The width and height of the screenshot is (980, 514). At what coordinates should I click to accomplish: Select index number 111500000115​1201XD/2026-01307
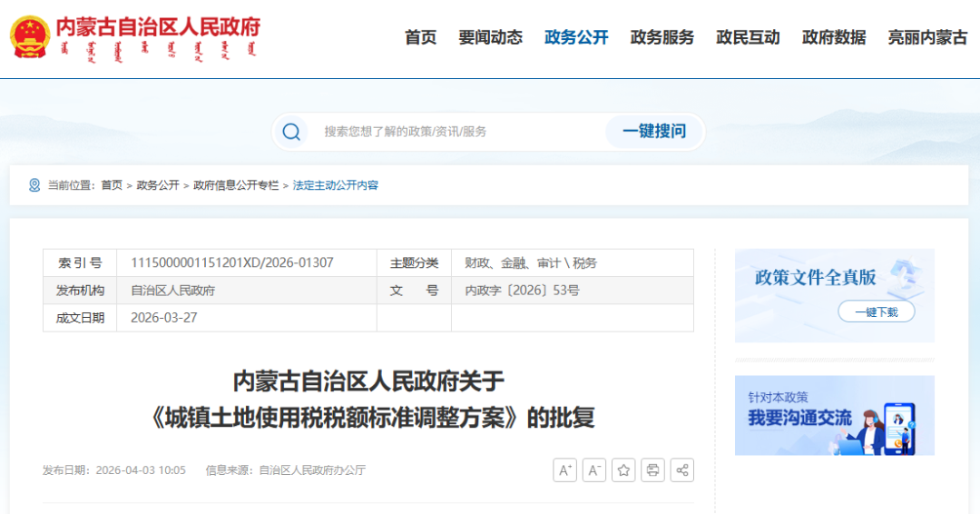(232, 262)
